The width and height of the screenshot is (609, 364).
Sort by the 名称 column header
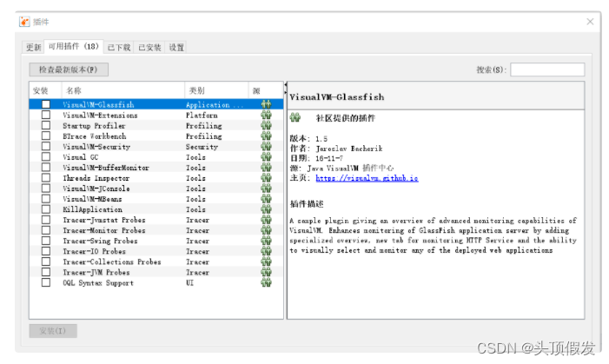click(x=123, y=91)
